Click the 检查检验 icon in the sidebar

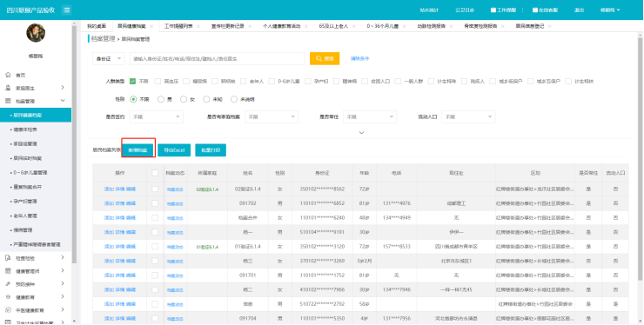(8, 258)
